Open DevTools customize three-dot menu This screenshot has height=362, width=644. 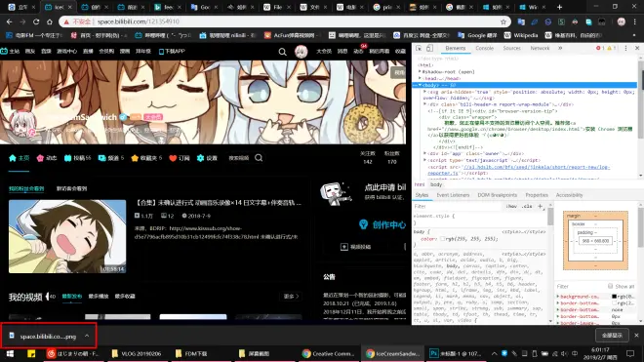[x=625, y=48]
